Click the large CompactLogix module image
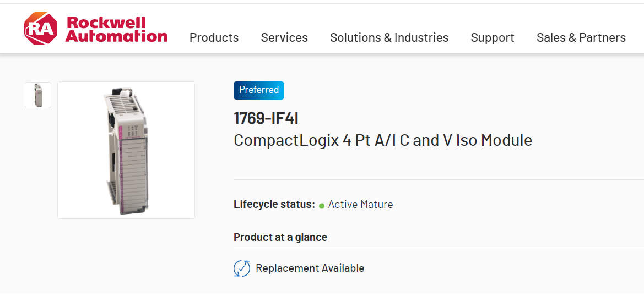 pyautogui.click(x=126, y=150)
